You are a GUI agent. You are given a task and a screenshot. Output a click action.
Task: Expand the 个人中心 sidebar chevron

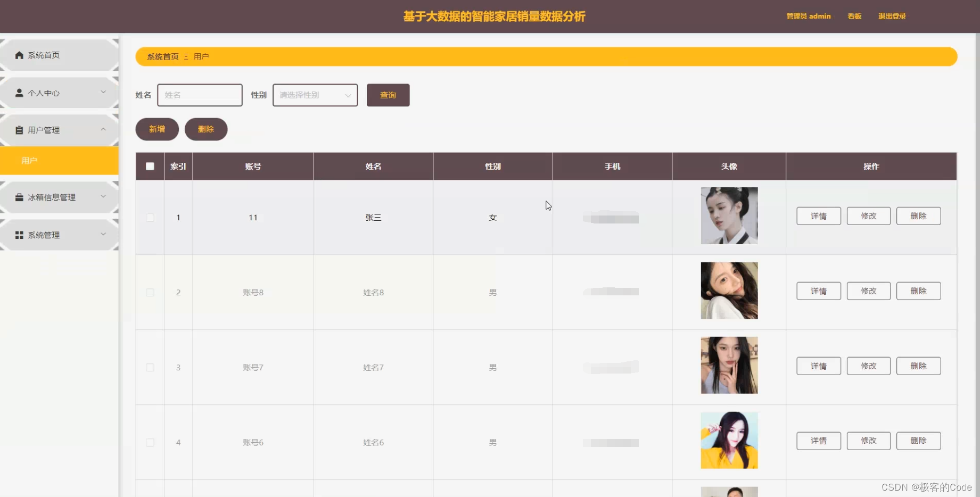103,92
